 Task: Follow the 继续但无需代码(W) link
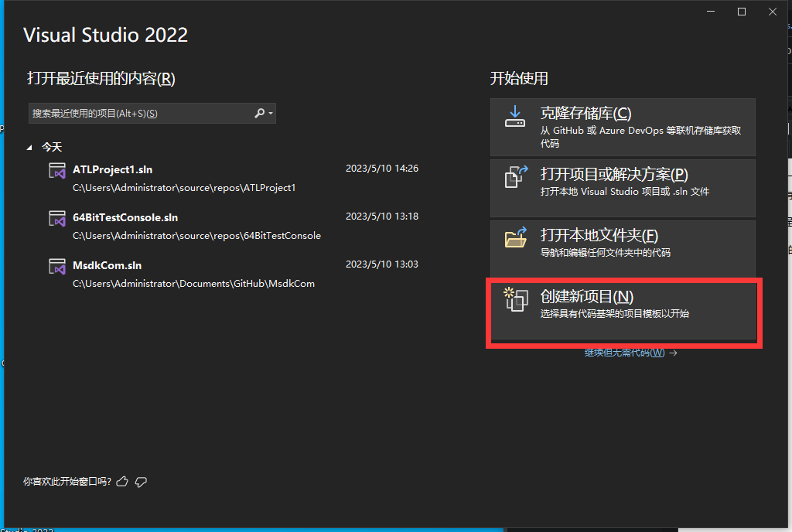pyautogui.click(x=625, y=353)
